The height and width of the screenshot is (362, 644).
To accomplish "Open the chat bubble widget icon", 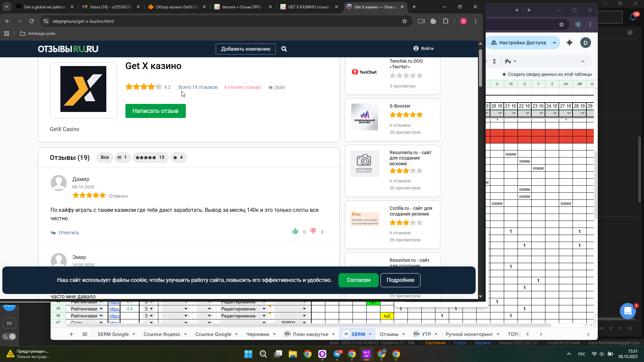I will [x=628, y=311].
